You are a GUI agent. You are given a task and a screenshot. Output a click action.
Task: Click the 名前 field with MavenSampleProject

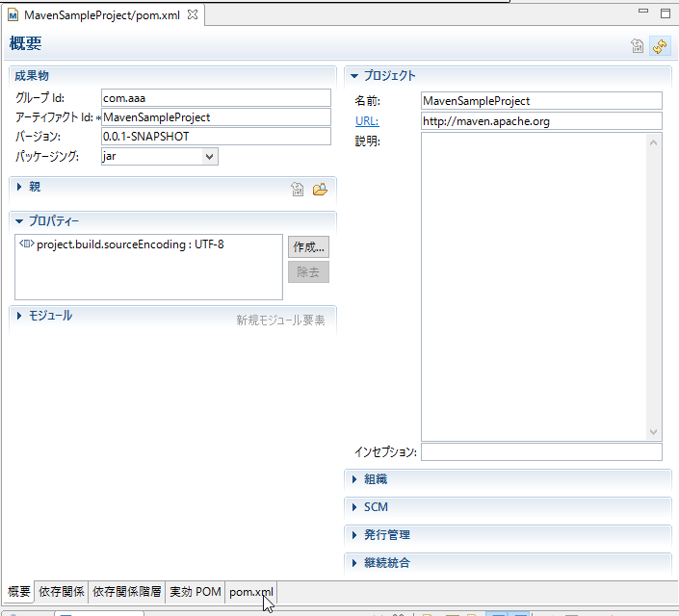coord(541,101)
